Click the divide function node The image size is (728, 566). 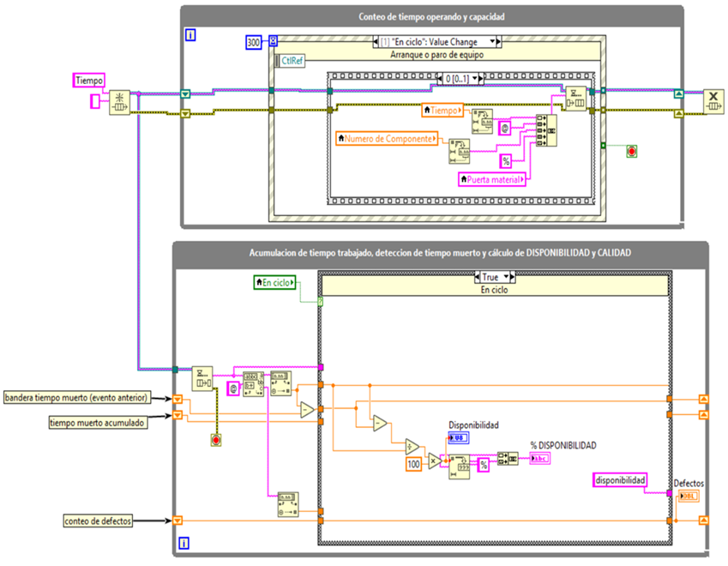[x=411, y=446]
